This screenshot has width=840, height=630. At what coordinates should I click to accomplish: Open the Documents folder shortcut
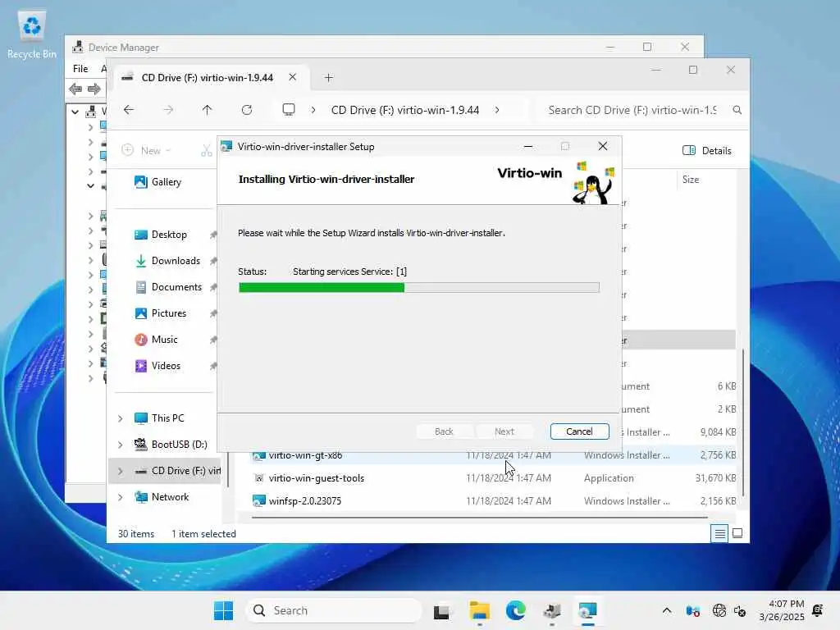(x=168, y=287)
